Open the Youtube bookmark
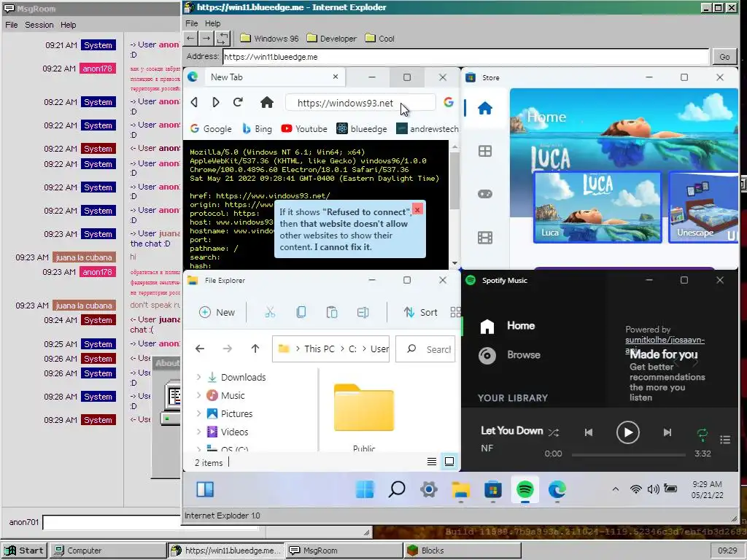This screenshot has height=560, width=747. click(304, 128)
